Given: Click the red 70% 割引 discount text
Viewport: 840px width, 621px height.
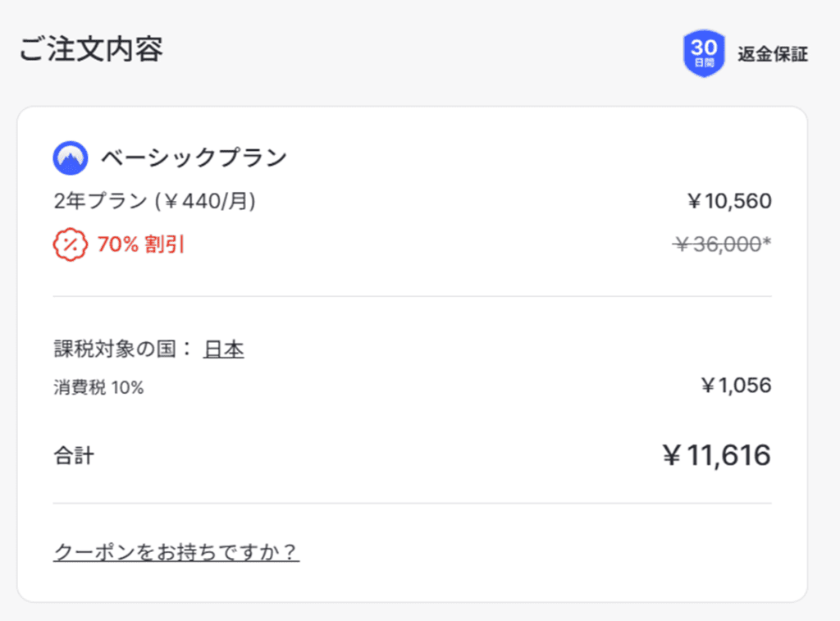Looking at the screenshot, I should coord(140,244).
